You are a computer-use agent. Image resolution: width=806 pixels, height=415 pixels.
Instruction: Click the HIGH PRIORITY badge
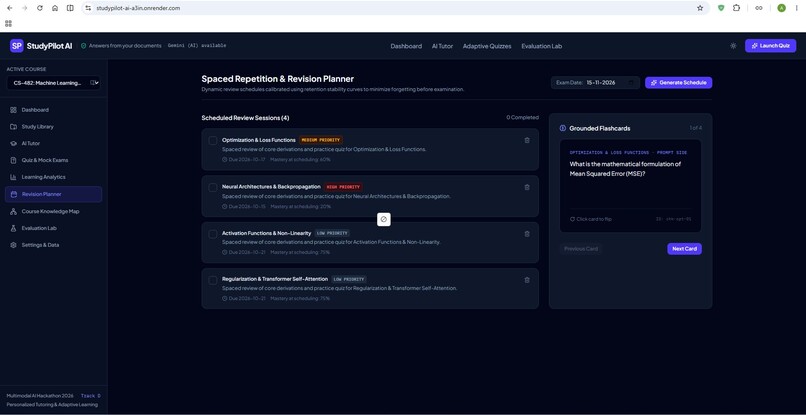343,187
